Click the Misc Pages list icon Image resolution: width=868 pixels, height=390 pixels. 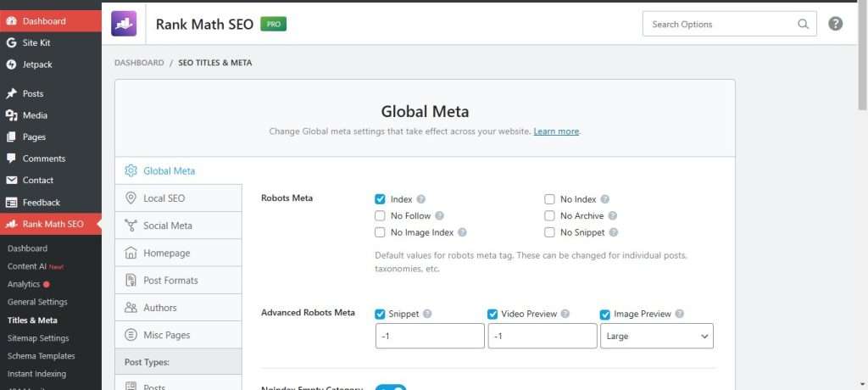[x=131, y=335]
